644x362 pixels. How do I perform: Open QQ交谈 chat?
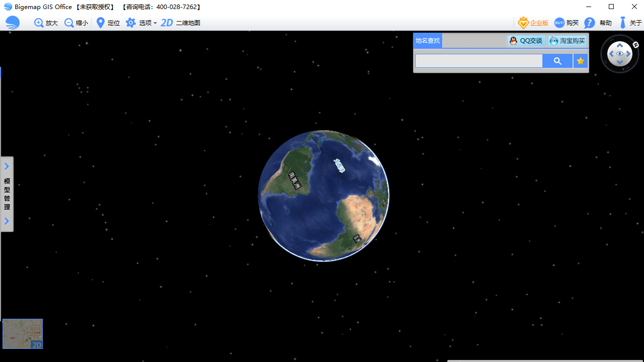click(526, 41)
